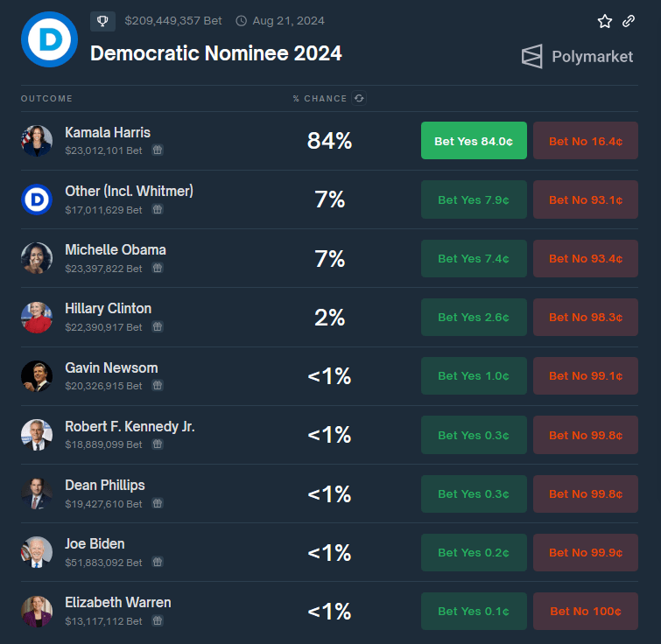This screenshot has width=661, height=644.
Task: Open Robert F. Kennedy Jr. outcome row
Action: tap(130, 427)
